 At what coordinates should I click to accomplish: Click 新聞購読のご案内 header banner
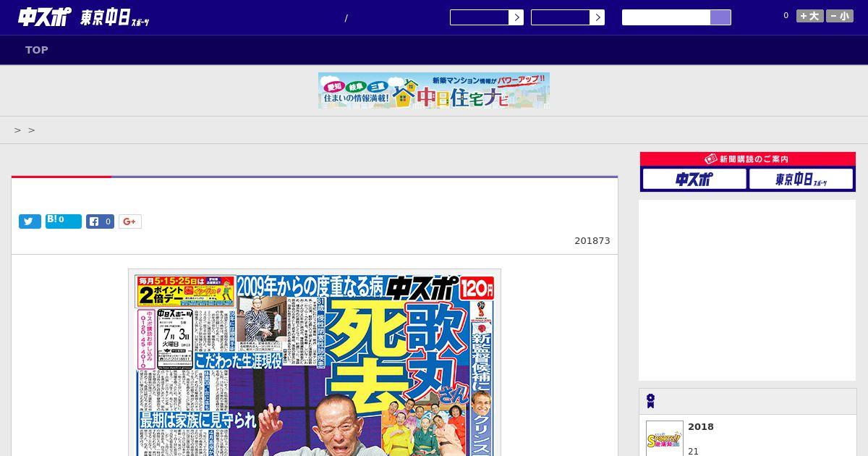click(748, 159)
